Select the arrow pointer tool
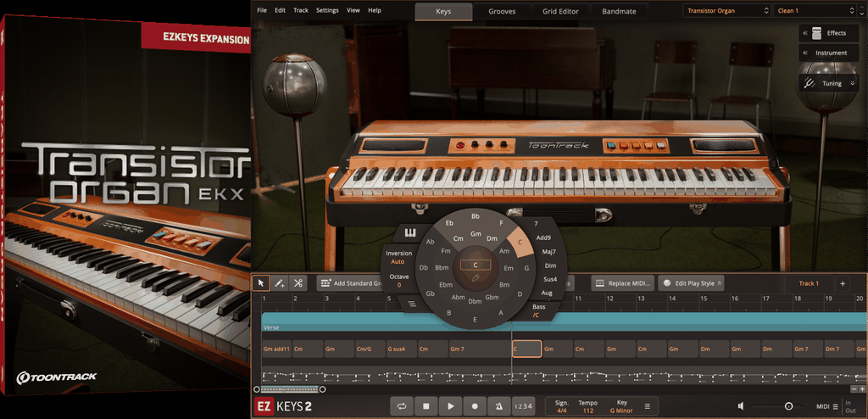This screenshot has width=868, height=419. (261, 283)
